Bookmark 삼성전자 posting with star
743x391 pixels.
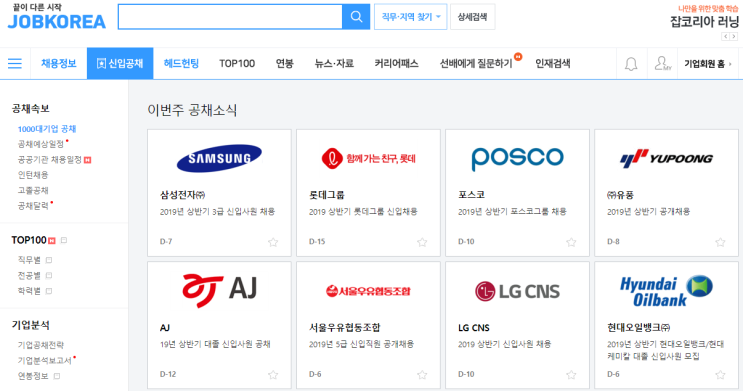(273, 242)
